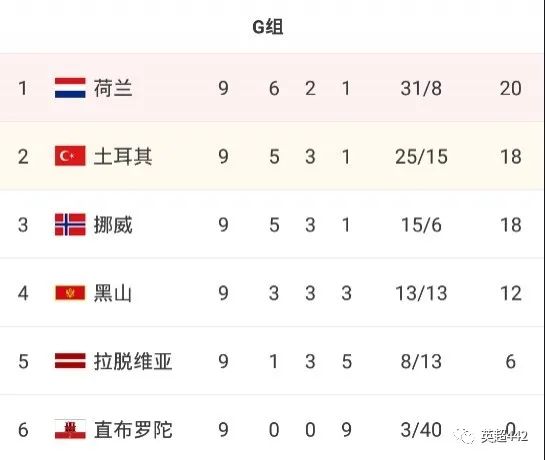Open the 荷兰 team name
The height and width of the screenshot is (460, 545).
click(113, 88)
